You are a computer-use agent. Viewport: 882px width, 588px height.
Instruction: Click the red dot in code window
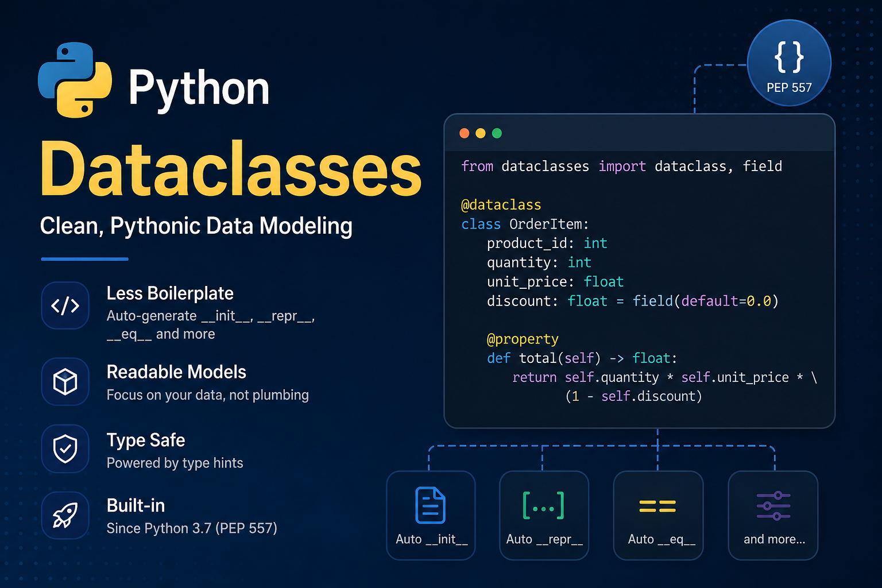[465, 133]
